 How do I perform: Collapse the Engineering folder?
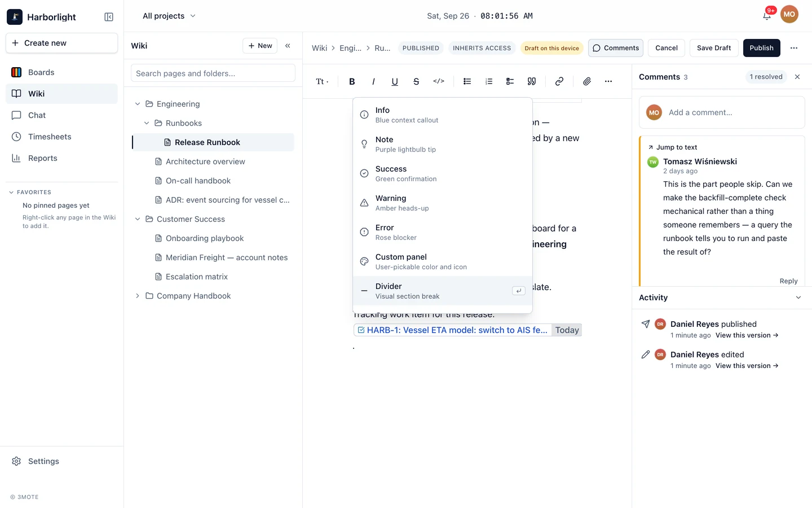click(138, 104)
